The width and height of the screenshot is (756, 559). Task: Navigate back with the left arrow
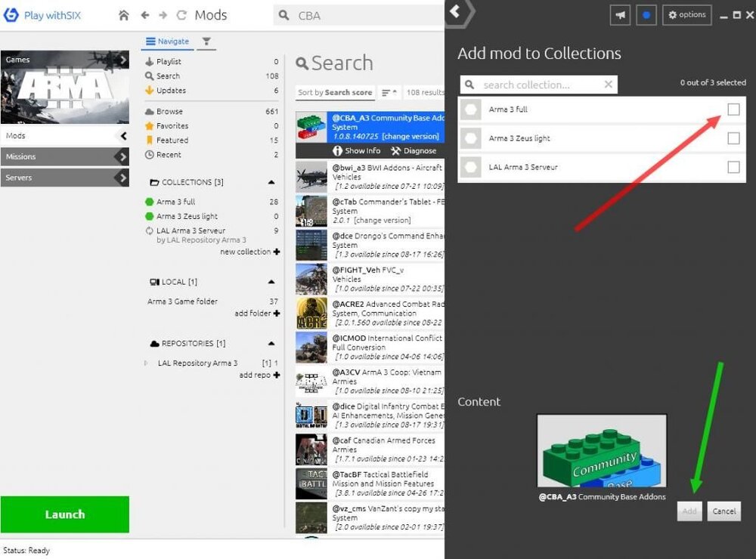pyautogui.click(x=144, y=15)
